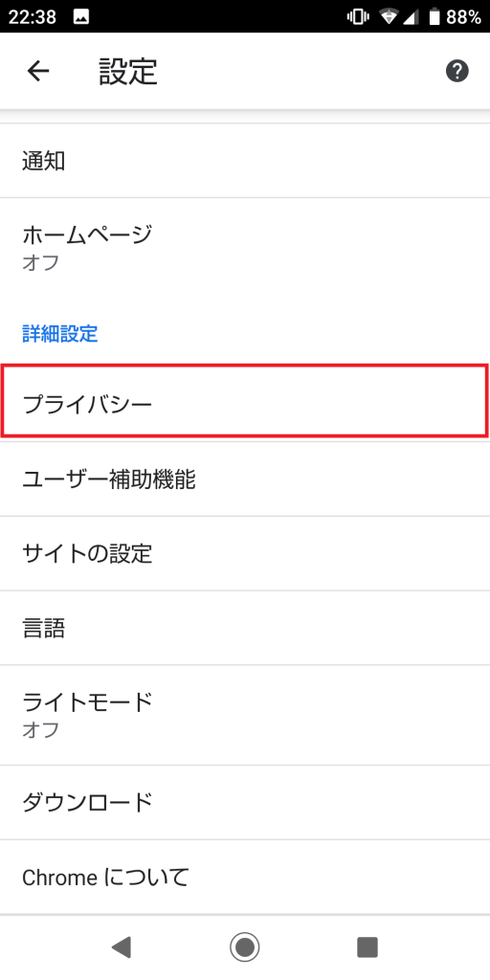Open the 言語 settings

coord(245,628)
